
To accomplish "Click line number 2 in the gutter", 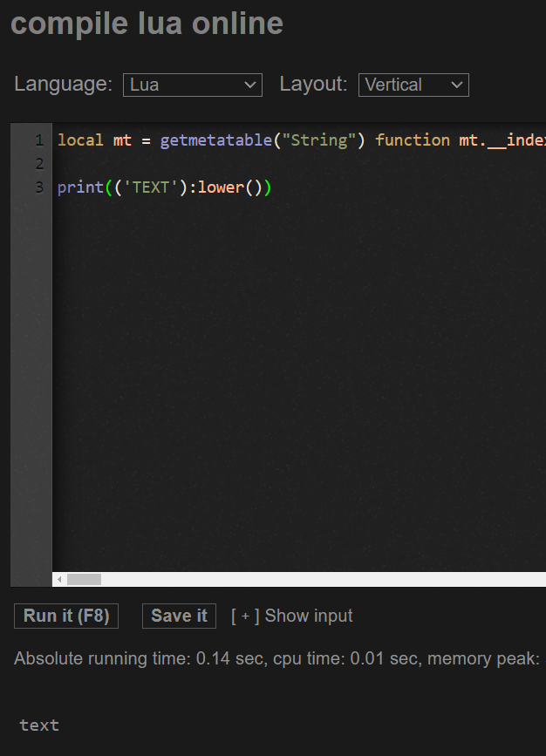I will (39, 164).
